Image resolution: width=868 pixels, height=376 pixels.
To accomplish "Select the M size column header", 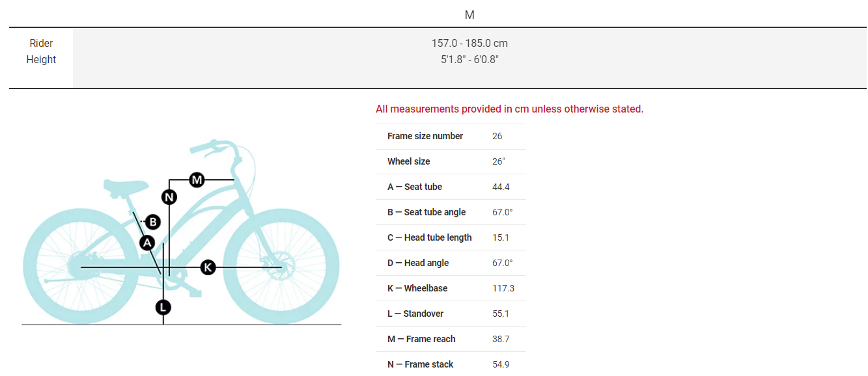I will pyautogui.click(x=469, y=14).
